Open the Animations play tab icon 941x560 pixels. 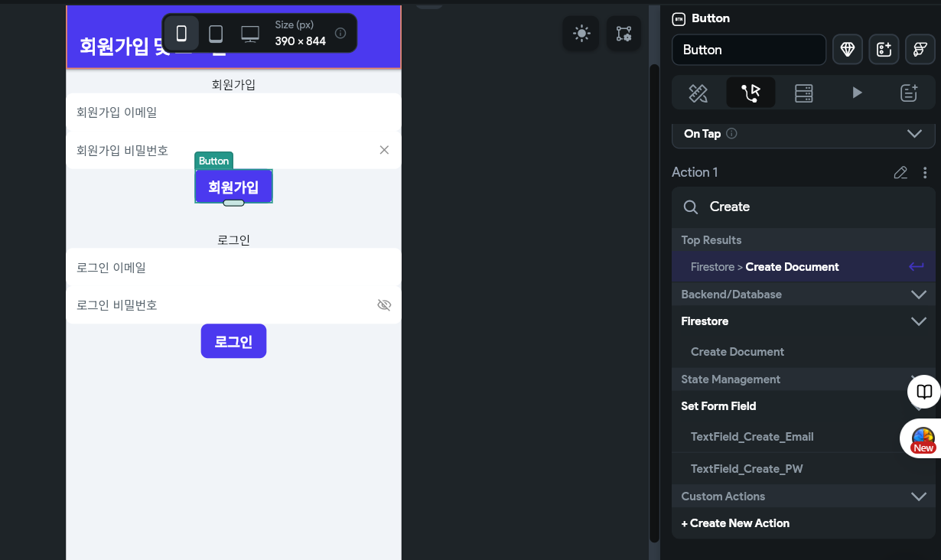point(857,93)
